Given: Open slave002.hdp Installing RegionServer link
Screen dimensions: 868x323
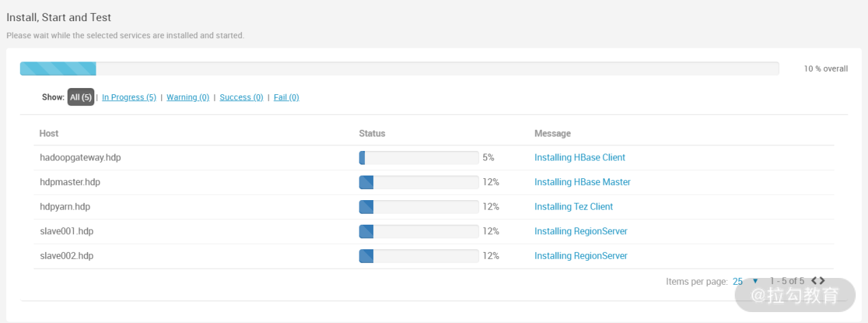Looking at the screenshot, I should [x=580, y=256].
